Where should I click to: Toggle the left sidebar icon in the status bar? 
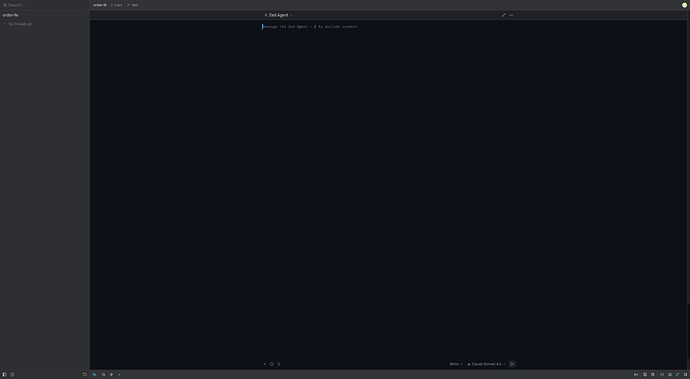4,375
